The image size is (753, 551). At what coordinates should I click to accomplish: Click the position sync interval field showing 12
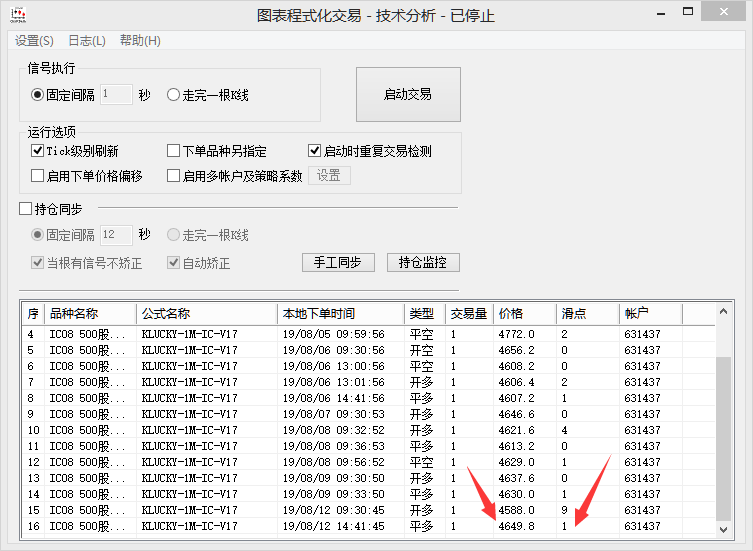coord(116,235)
